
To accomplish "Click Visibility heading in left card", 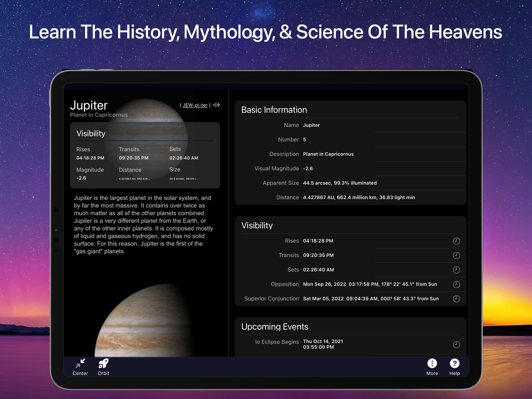I will [91, 134].
